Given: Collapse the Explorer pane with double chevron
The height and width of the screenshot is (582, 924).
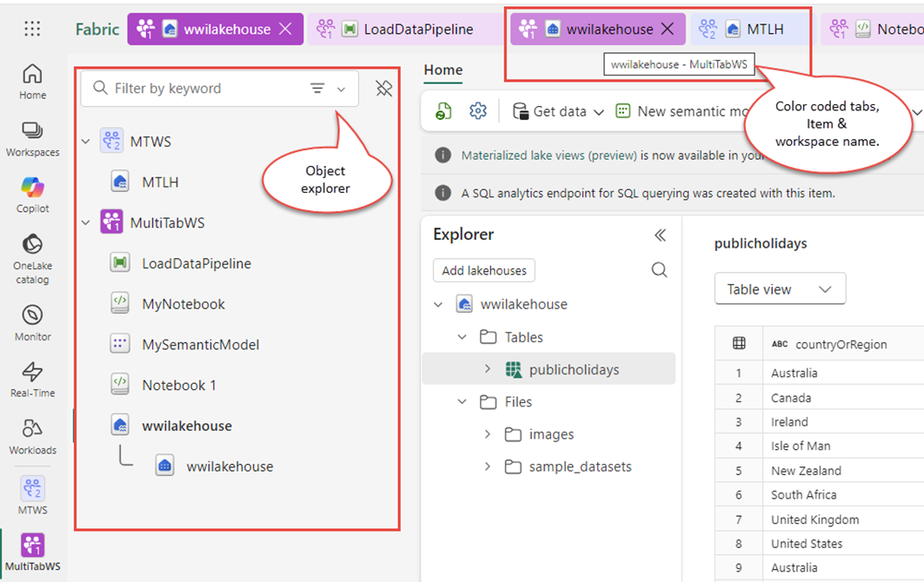Looking at the screenshot, I should pos(660,235).
